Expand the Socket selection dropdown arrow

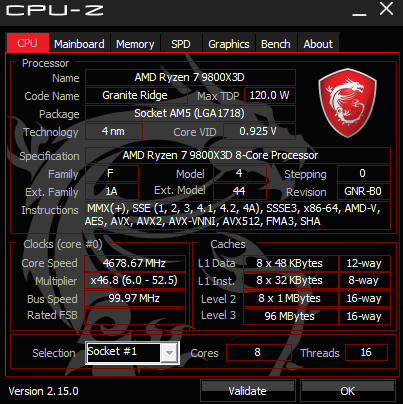[169, 353]
